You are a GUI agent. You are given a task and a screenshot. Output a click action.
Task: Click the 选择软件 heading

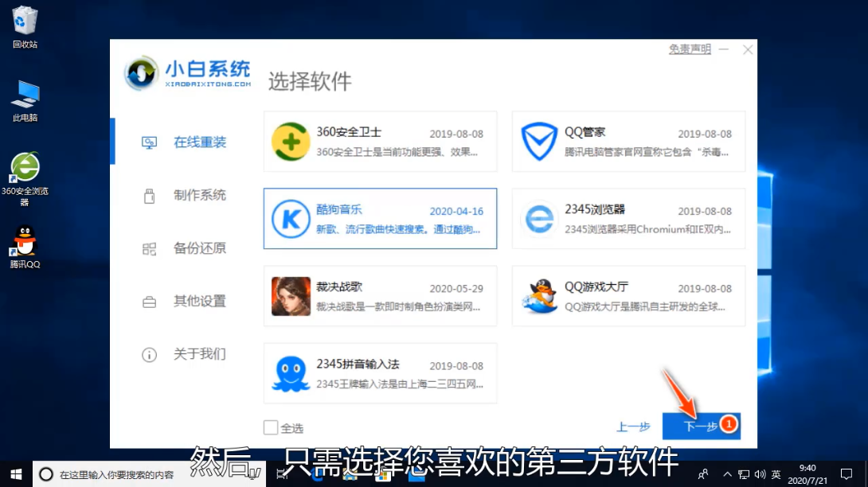click(x=310, y=81)
